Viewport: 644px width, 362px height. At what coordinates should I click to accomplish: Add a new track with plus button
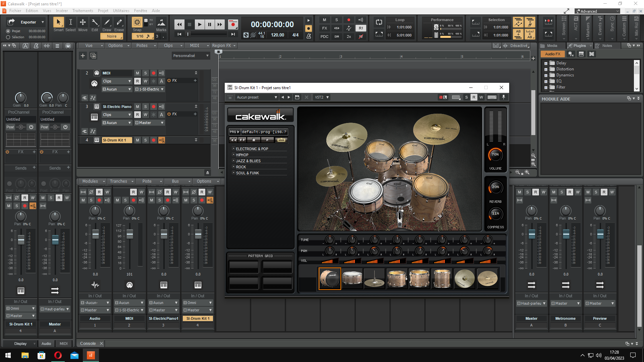(83, 56)
